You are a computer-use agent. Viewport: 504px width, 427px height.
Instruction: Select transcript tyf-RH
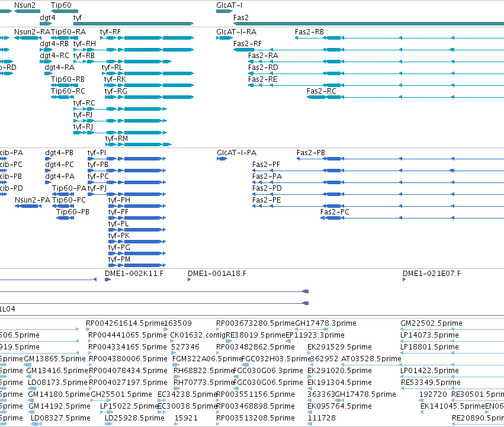85,44
